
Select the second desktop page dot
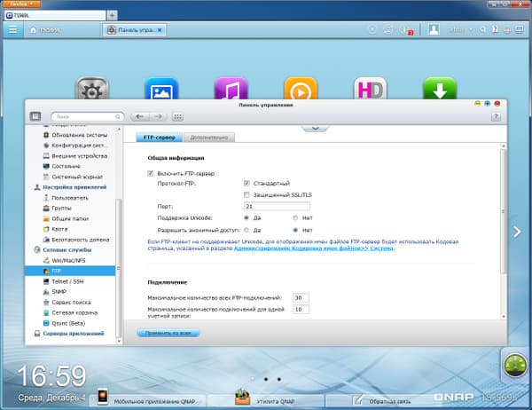(266, 379)
